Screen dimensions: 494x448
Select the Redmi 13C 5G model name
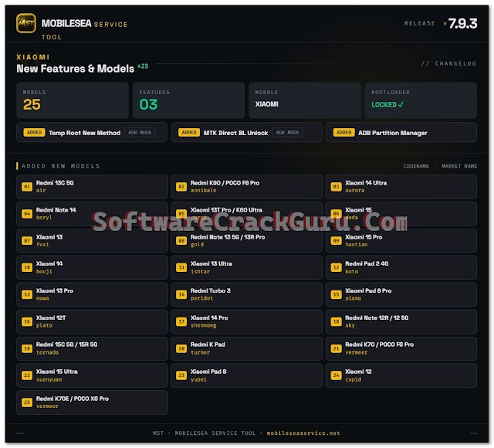[55, 183]
